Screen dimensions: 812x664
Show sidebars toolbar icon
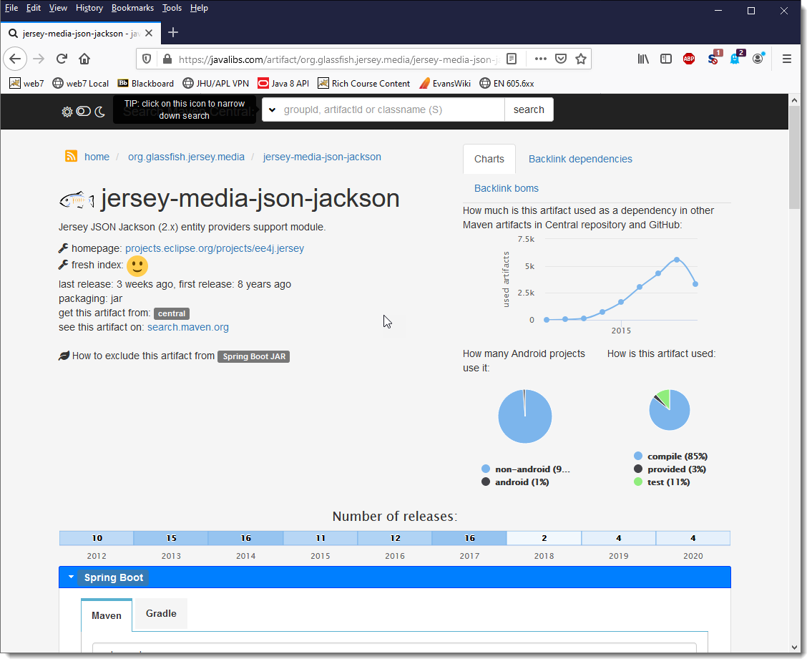[x=666, y=59]
